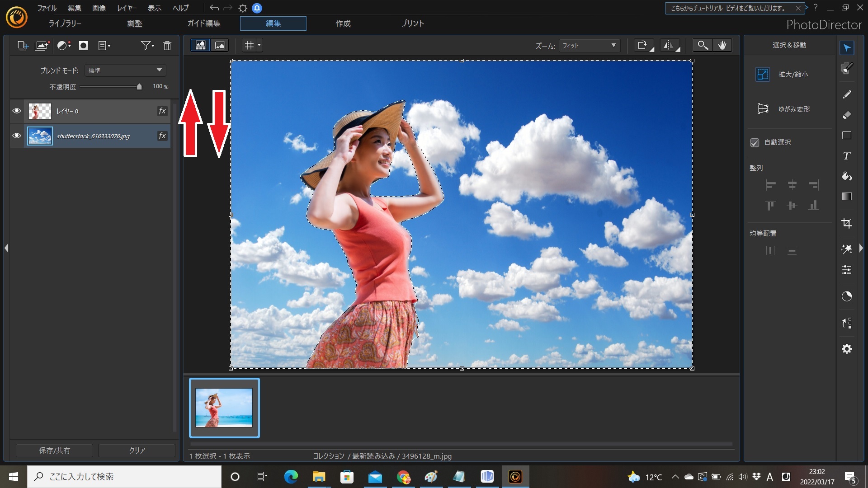Image resolution: width=868 pixels, height=488 pixels.
Task: Uncheck the 自動選択 checkbox
Action: pyautogui.click(x=755, y=143)
